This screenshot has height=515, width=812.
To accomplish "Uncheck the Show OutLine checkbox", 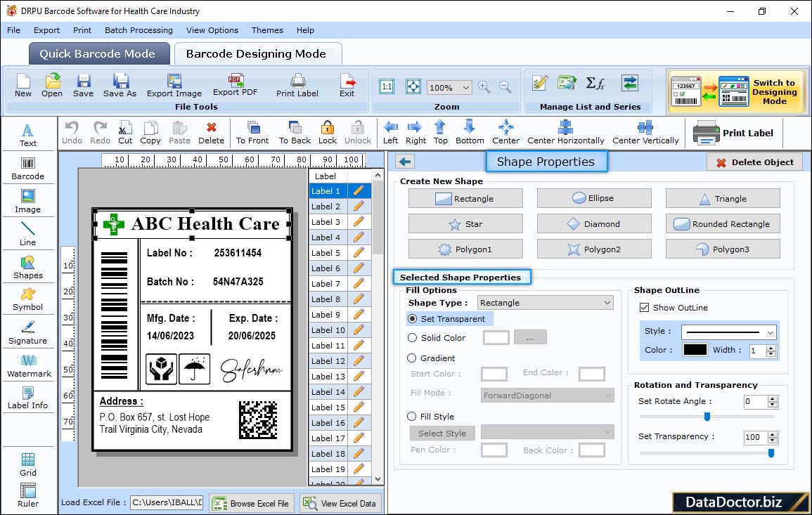I will [x=644, y=308].
